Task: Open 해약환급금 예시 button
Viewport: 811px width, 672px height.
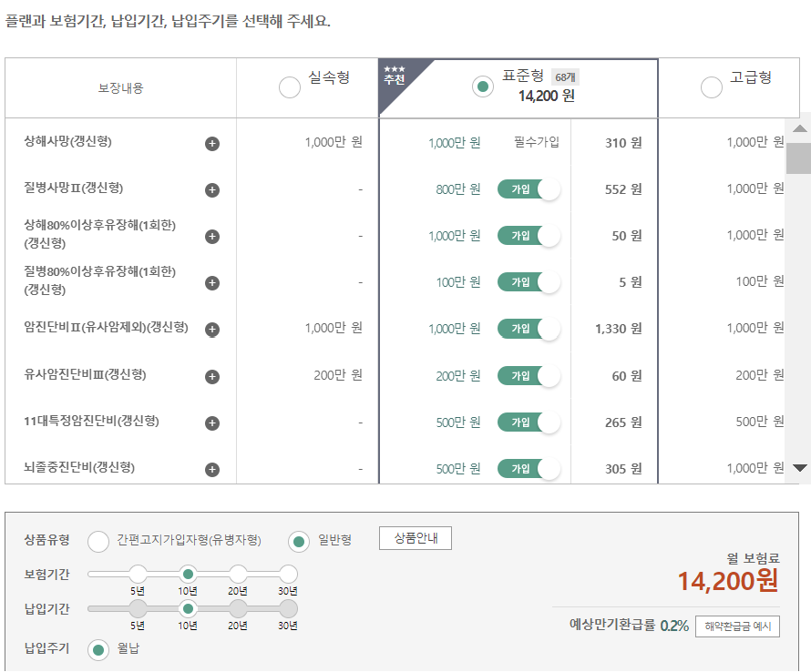Action: click(737, 626)
